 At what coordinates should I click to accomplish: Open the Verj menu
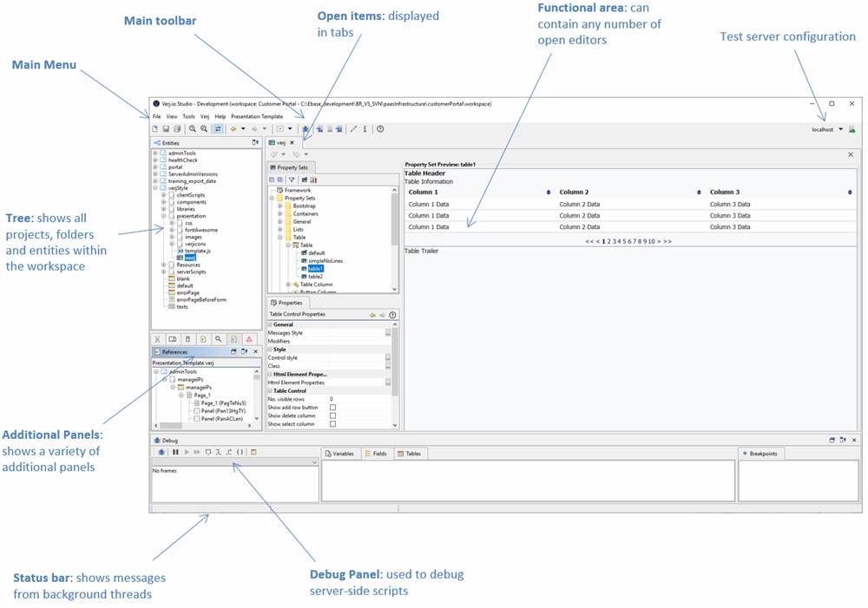click(x=205, y=117)
